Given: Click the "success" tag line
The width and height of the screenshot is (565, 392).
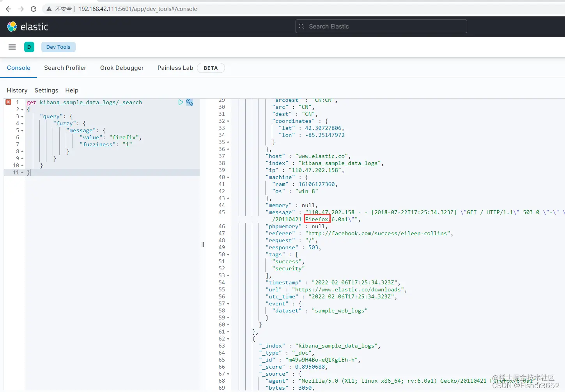Looking at the screenshot, I should pyautogui.click(x=289, y=261).
